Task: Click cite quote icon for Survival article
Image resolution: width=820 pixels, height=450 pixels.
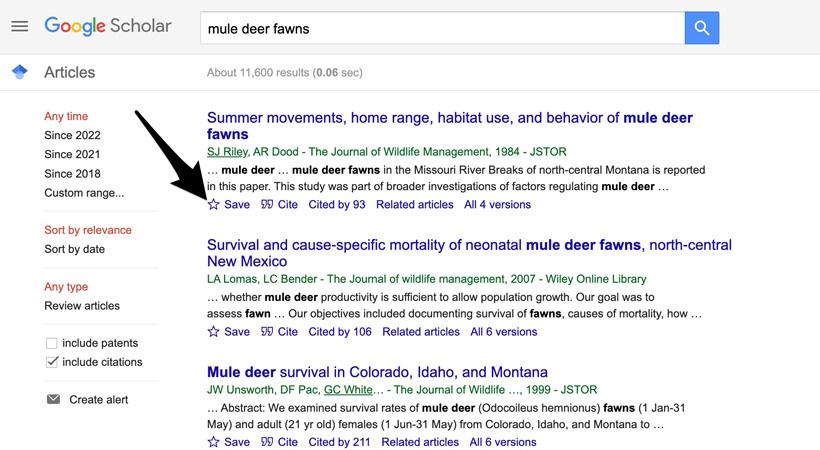Action: 267,331
